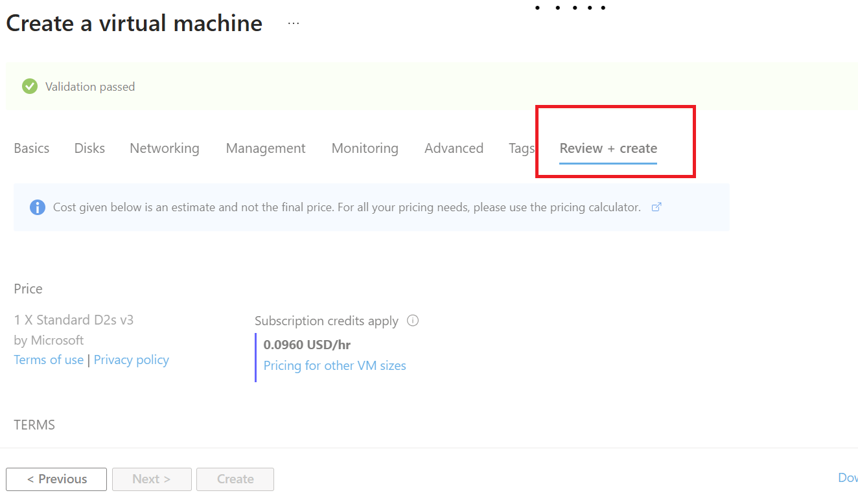Open the Privacy policy link
This screenshot has height=504, width=858.
[132, 360]
